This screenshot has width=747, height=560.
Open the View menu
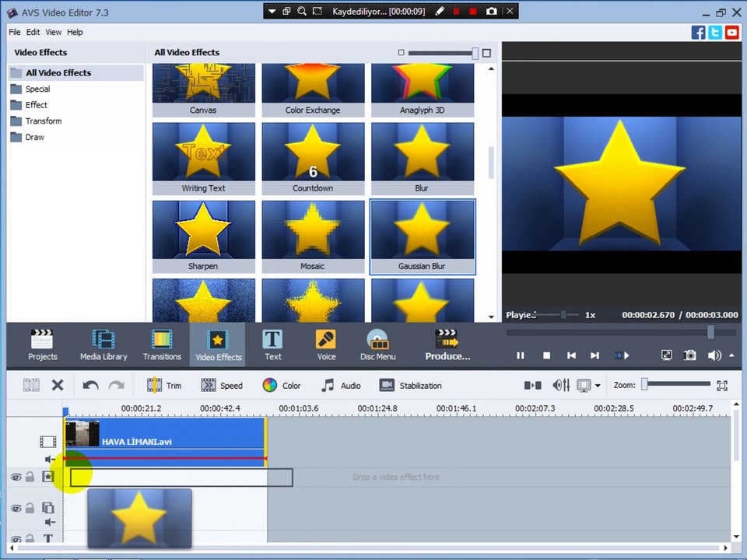click(x=54, y=32)
